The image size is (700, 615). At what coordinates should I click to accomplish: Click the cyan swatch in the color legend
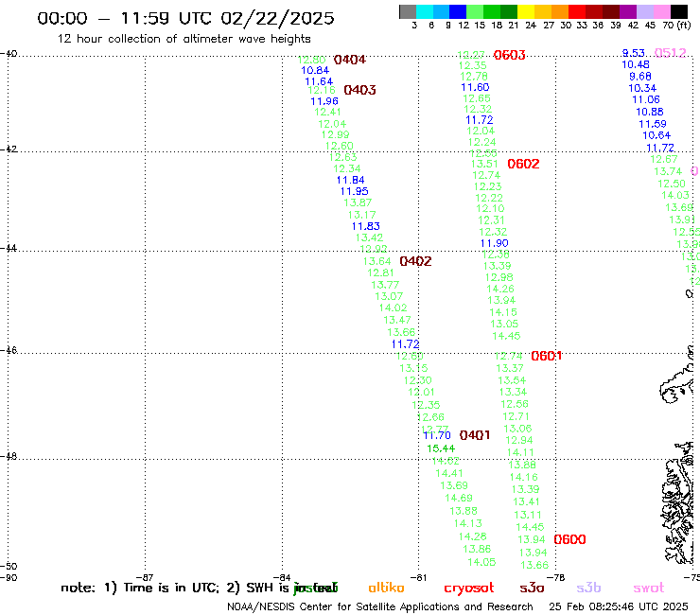pyautogui.click(x=425, y=11)
